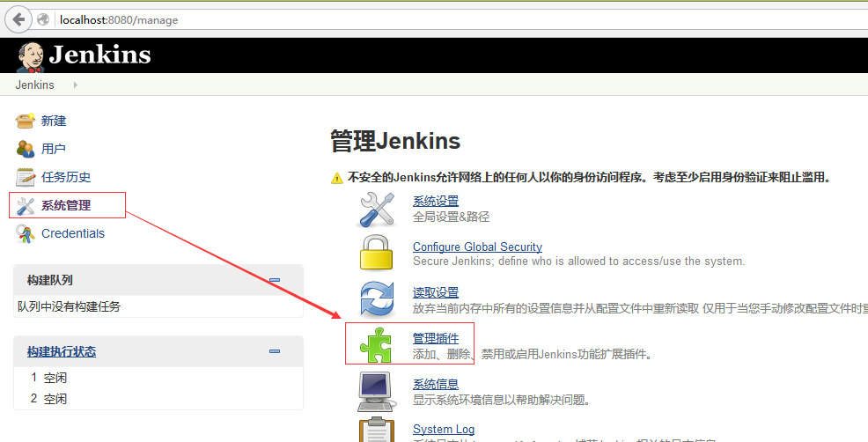The height and width of the screenshot is (442, 868).
Task: Click the 全局设置&路径 description text
Action: [x=451, y=217]
